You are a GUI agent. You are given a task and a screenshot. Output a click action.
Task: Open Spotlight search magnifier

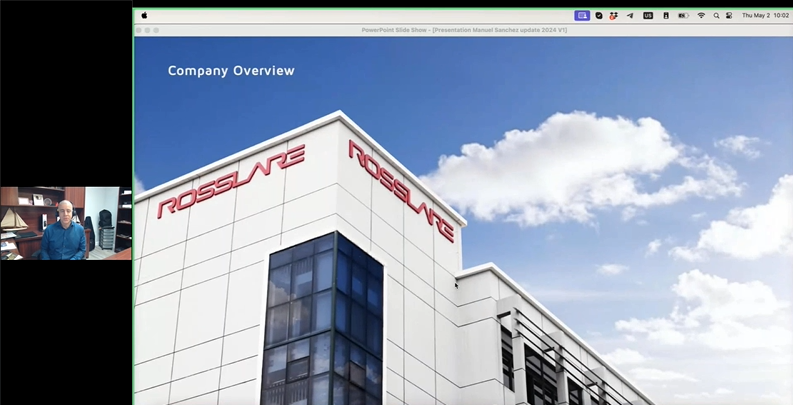pos(716,16)
